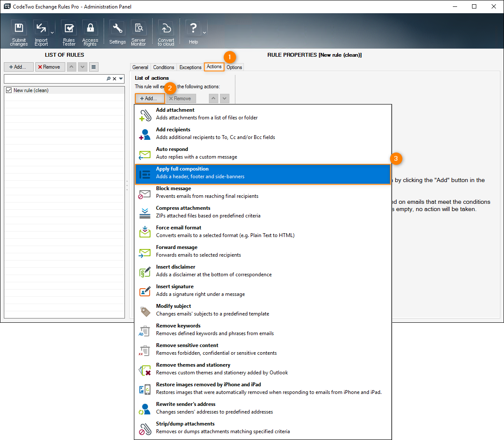Click the search magnifier icon

[109, 79]
